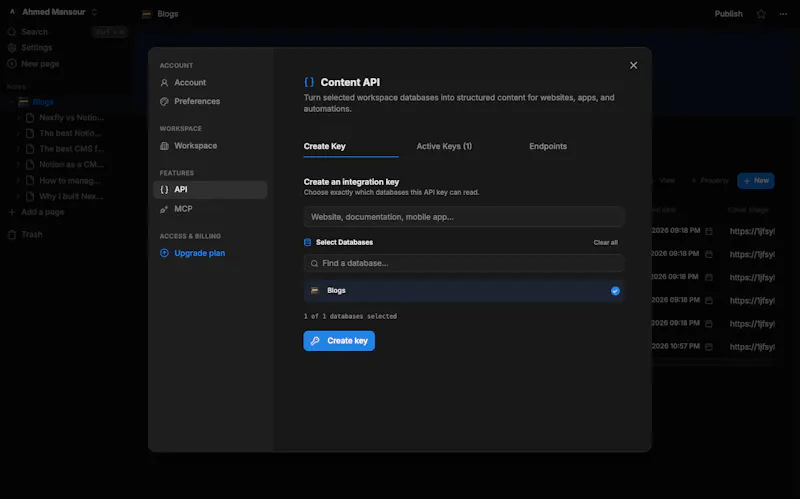Viewport: 800px width, 499px height.
Task: Open Account settings
Action: [210, 83]
